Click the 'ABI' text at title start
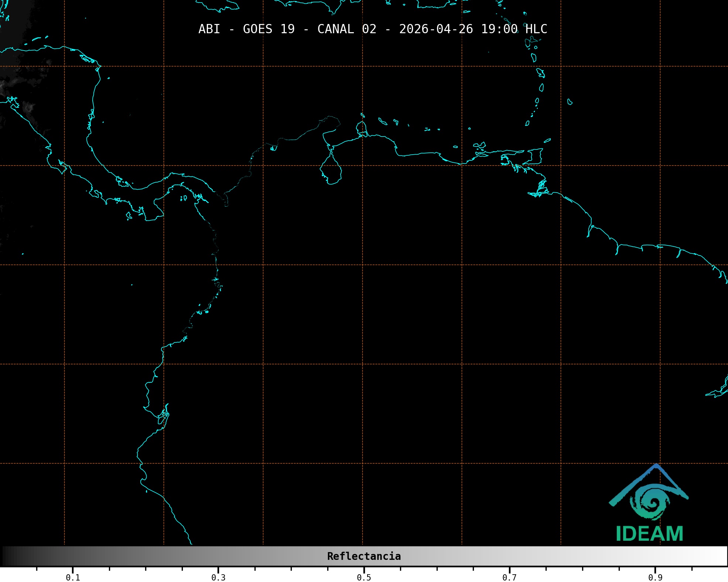The width and height of the screenshot is (728, 582). (209, 29)
